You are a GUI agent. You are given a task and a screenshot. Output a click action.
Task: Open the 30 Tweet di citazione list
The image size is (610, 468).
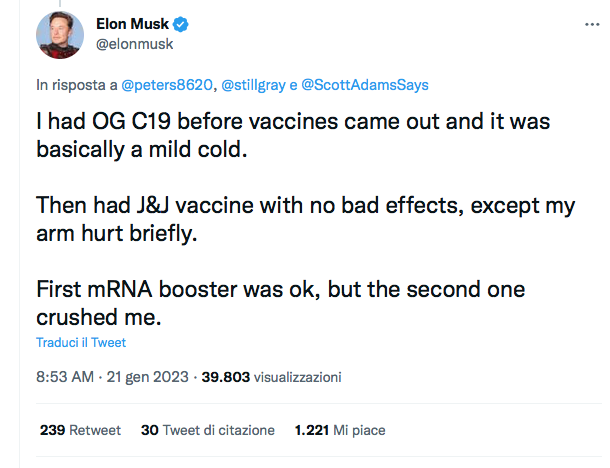pos(207,430)
